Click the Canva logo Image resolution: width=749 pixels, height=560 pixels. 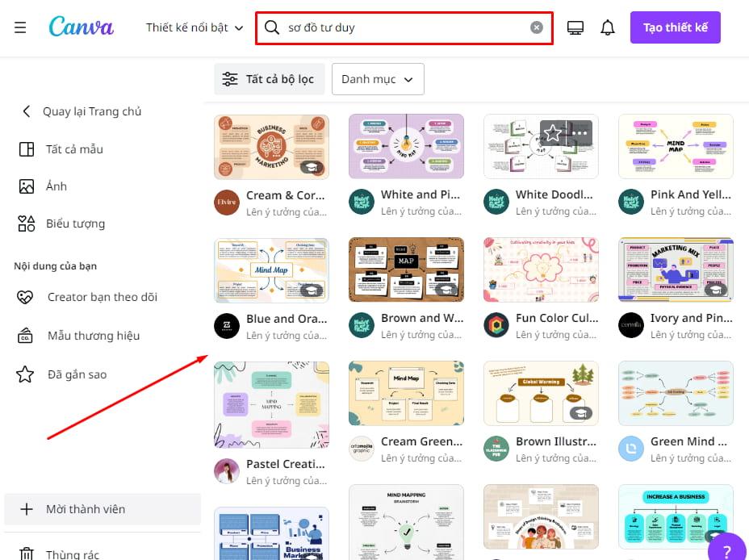point(81,27)
